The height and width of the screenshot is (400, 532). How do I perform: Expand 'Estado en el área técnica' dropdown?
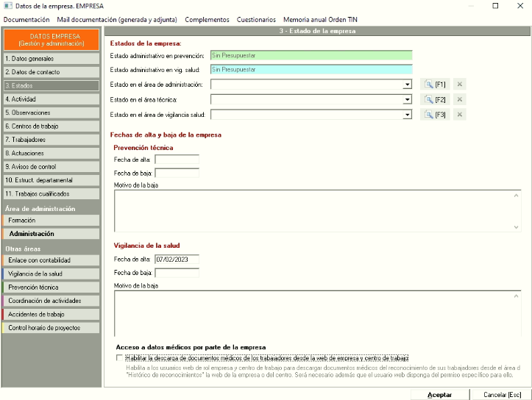[x=407, y=99]
